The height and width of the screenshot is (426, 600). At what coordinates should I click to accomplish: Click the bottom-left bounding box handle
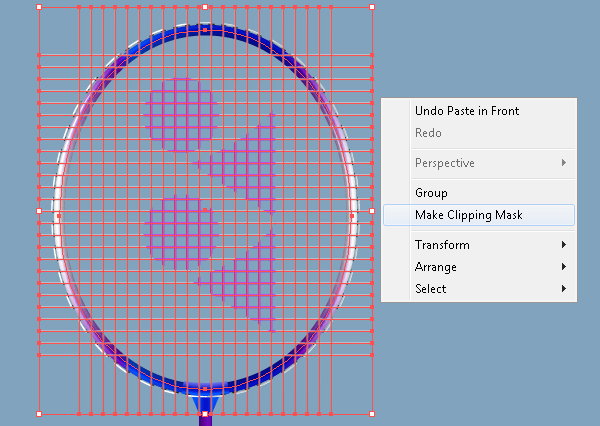pos(39,414)
